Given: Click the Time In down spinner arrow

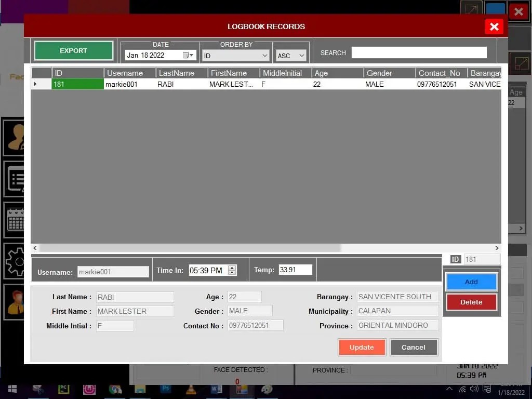Looking at the screenshot, I should point(232,273).
